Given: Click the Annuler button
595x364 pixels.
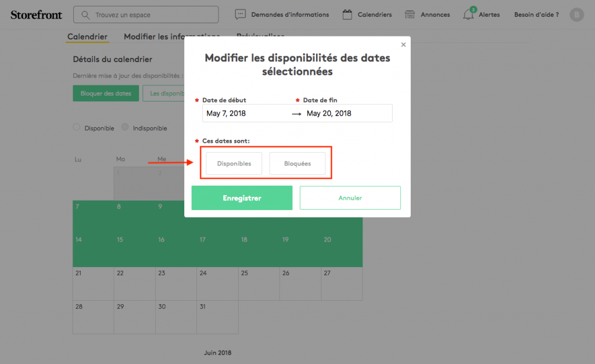Looking at the screenshot, I should pos(350,198).
